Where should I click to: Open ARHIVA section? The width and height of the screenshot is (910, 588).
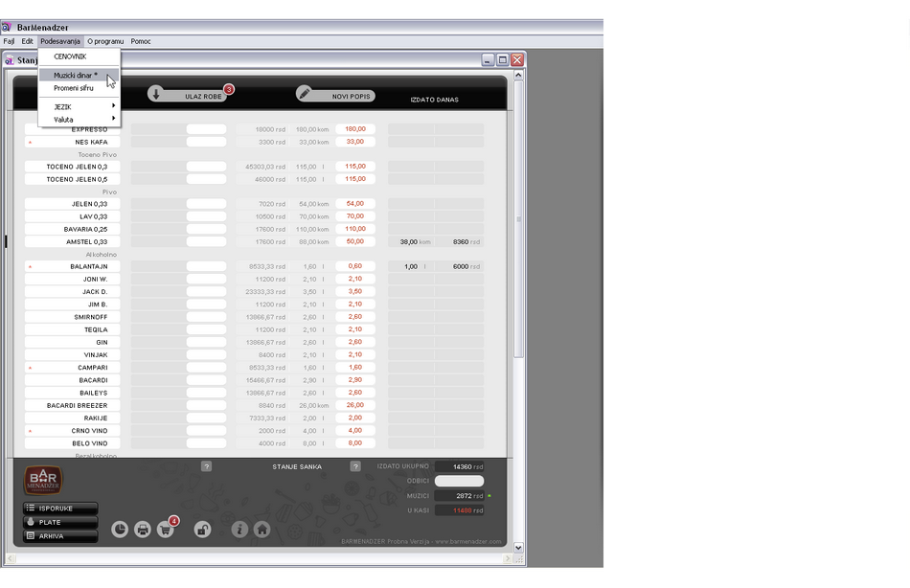click(x=60, y=536)
